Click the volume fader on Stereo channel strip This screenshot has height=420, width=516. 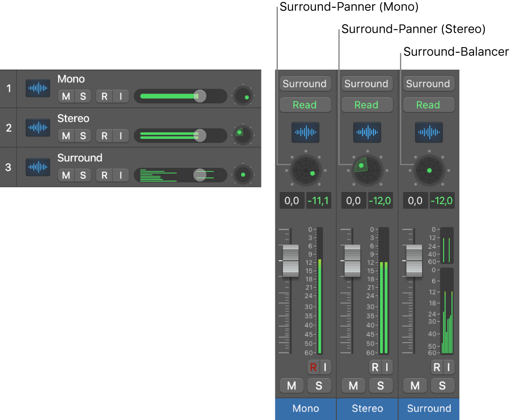coord(352,260)
